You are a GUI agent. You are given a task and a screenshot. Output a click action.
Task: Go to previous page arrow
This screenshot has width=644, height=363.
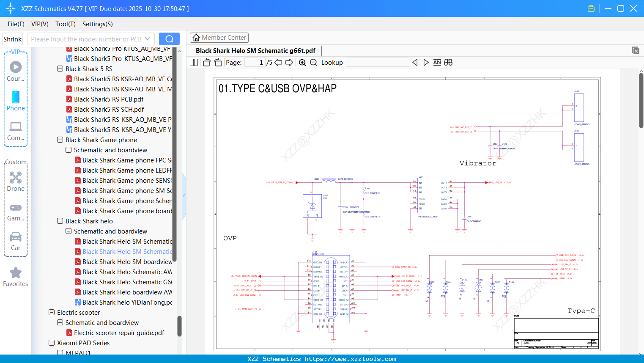(x=278, y=63)
